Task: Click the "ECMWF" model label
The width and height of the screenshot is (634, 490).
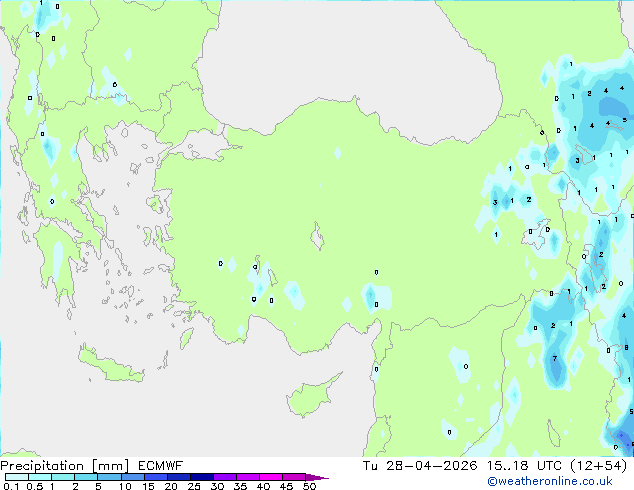Action: click(x=161, y=466)
